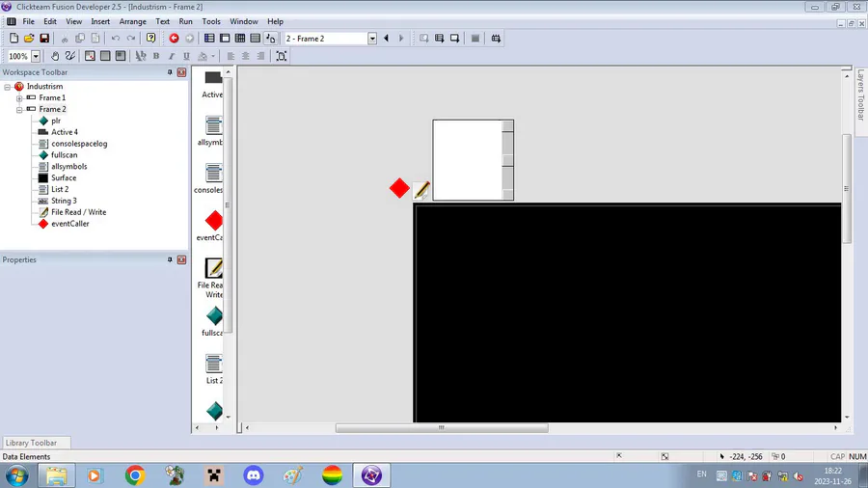The image size is (868, 488).
Task: Click the last icon on the main toolbar
Action: [x=496, y=39]
